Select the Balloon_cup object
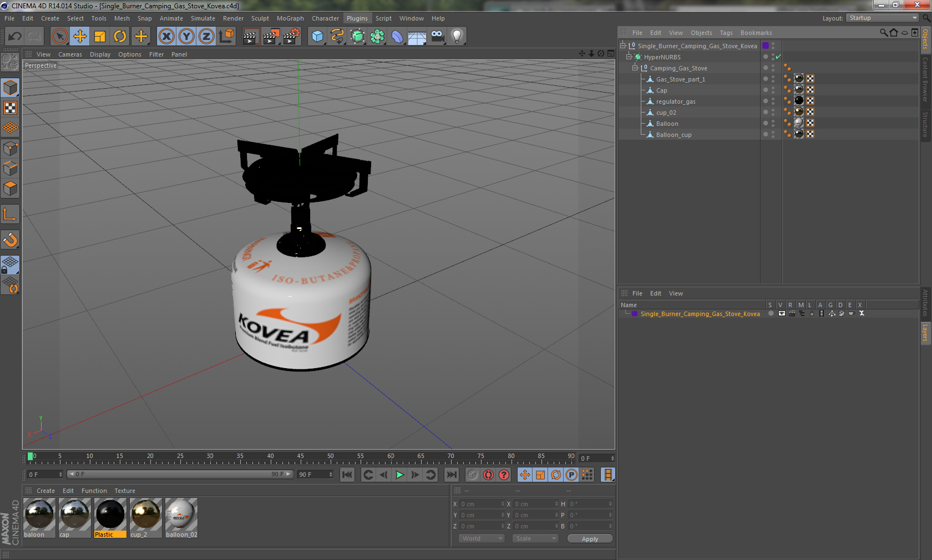The width and height of the screenshot is (932, 560). click(673, 135)
